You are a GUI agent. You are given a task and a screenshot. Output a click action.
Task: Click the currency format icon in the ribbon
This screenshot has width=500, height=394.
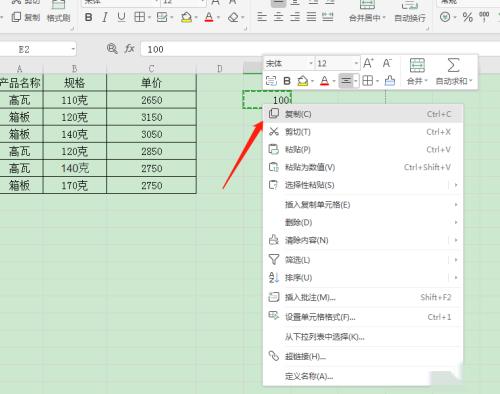[445, 17]
